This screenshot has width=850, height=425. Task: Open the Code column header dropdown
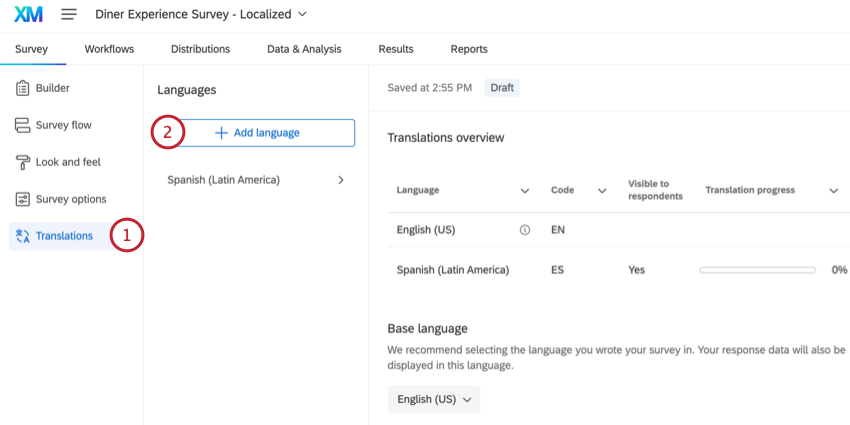click(602, 190)
